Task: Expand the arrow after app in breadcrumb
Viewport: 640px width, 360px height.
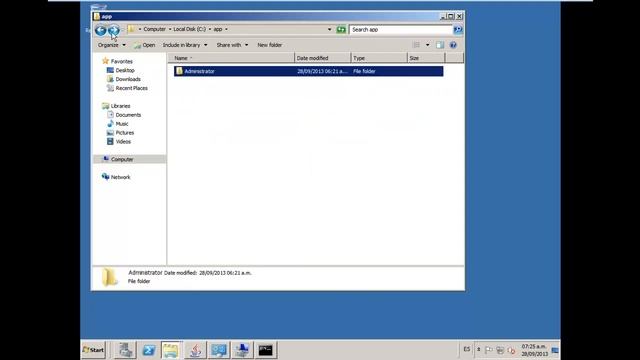Action: click(227, 29)
